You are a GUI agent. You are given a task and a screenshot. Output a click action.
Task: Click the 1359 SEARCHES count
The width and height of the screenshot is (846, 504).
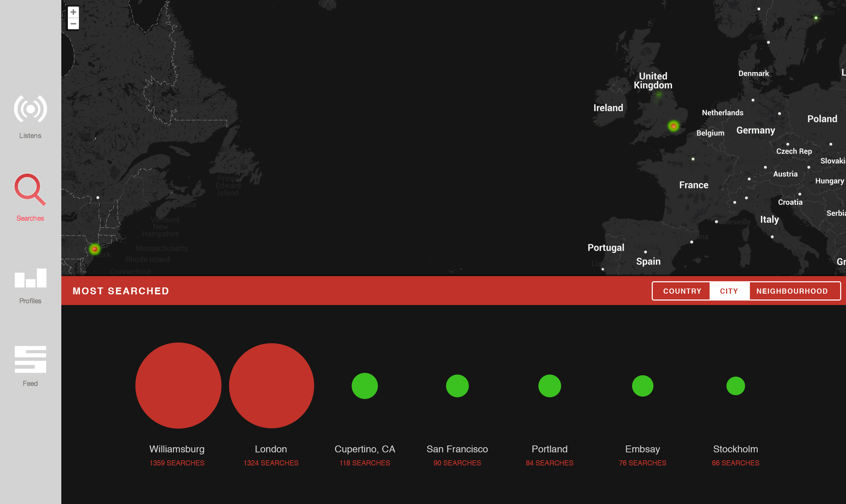tap(177, 463)
